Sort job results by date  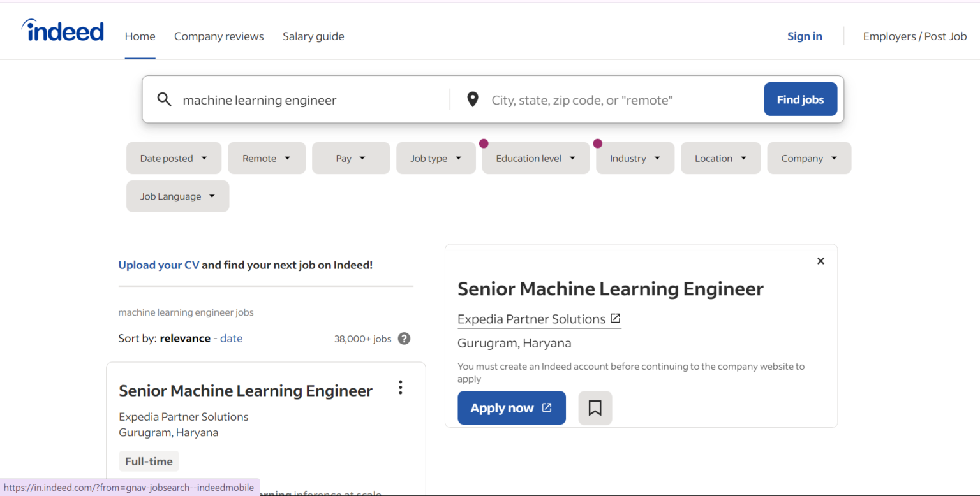pyautogui.click(x=231, y=338)
